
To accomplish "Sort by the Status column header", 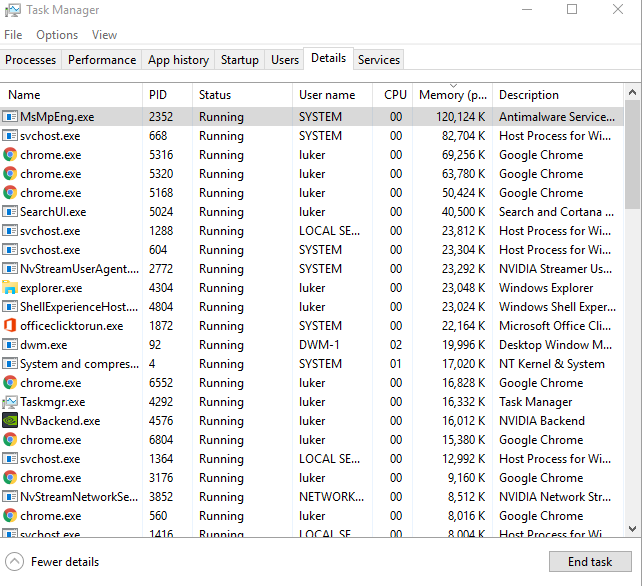I will coord(242,95).
